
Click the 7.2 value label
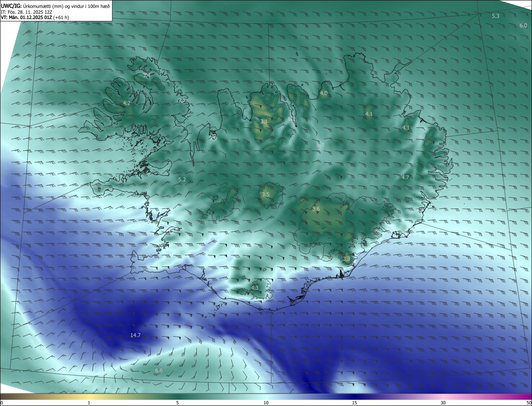(182, 100)
